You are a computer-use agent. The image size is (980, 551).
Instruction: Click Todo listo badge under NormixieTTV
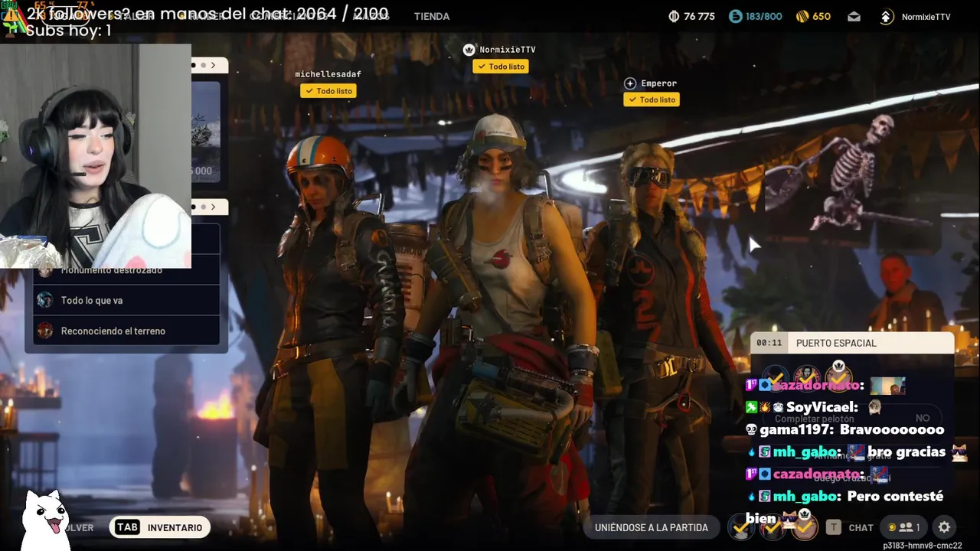pos(501,67)
